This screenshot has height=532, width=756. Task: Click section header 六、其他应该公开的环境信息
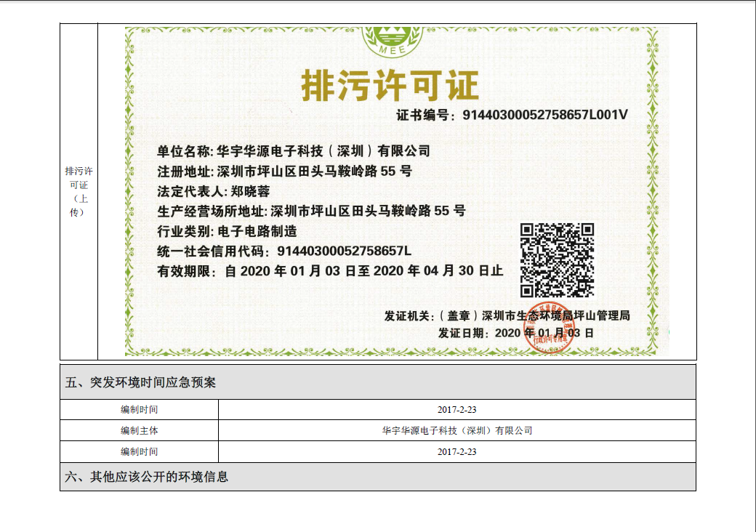(377, 477)
